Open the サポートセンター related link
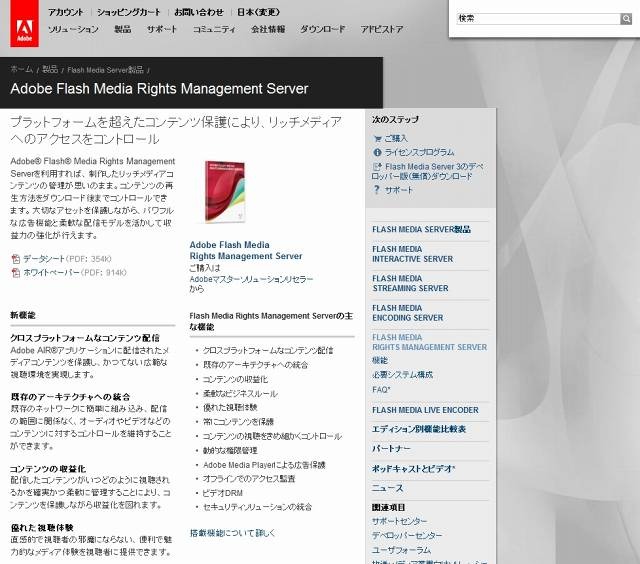Image resolution: width=640 pixels, height=564 pixels. click(399, 521)
